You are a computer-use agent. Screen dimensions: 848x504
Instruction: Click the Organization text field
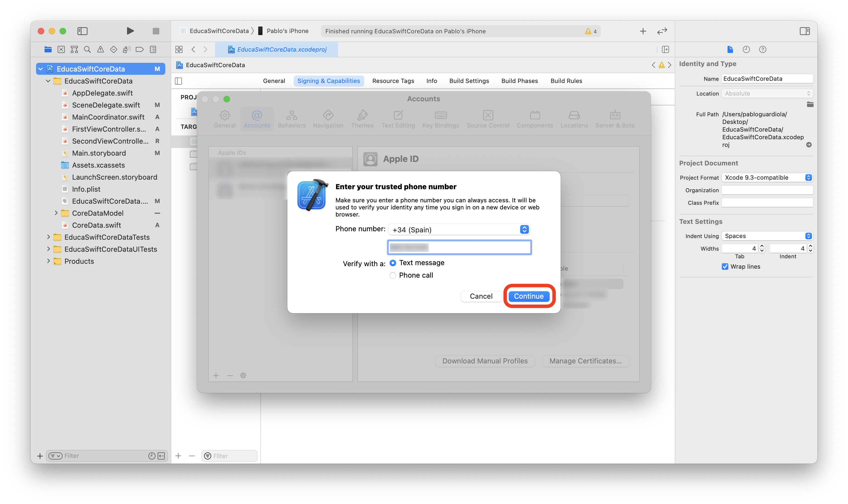767,190
